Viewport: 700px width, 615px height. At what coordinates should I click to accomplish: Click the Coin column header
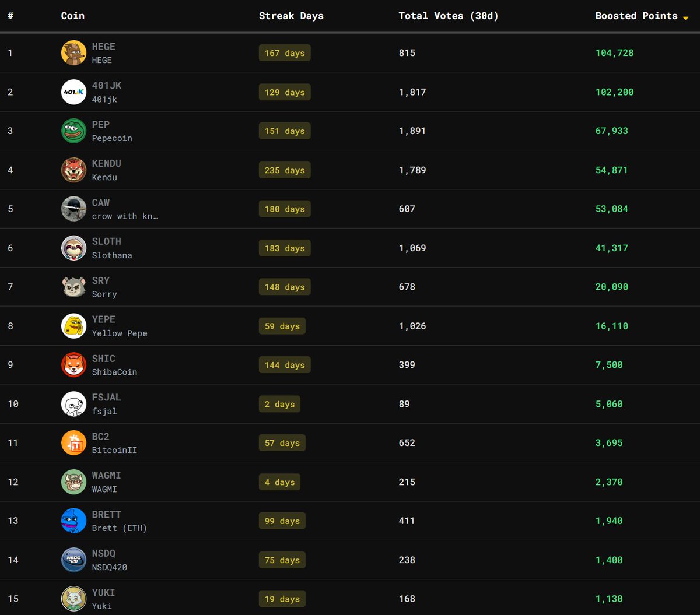[73, 16]
